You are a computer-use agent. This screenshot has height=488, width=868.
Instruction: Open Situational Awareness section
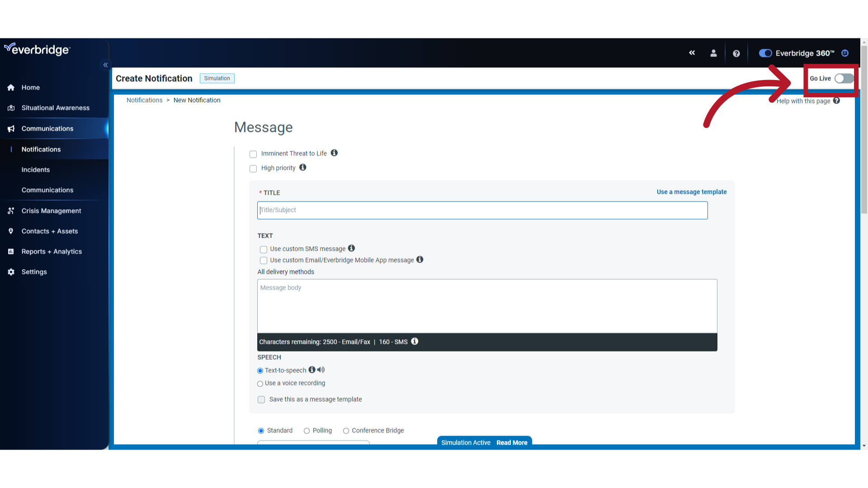(x=55, y=107)
